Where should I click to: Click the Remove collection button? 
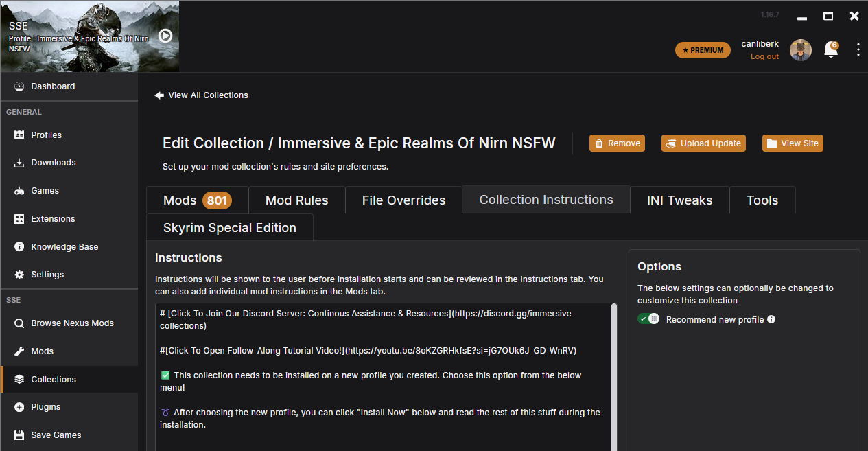pyautogui.click(x=616, y=143)
